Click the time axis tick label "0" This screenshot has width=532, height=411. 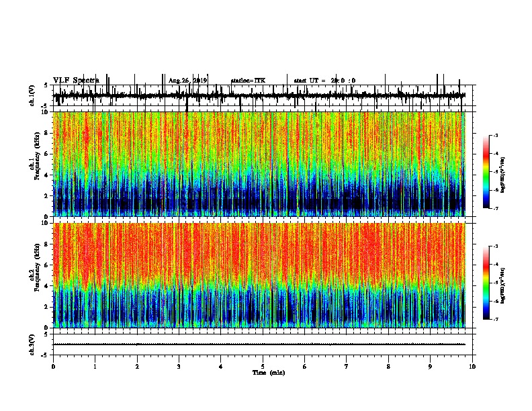click(x=53, y=367)
